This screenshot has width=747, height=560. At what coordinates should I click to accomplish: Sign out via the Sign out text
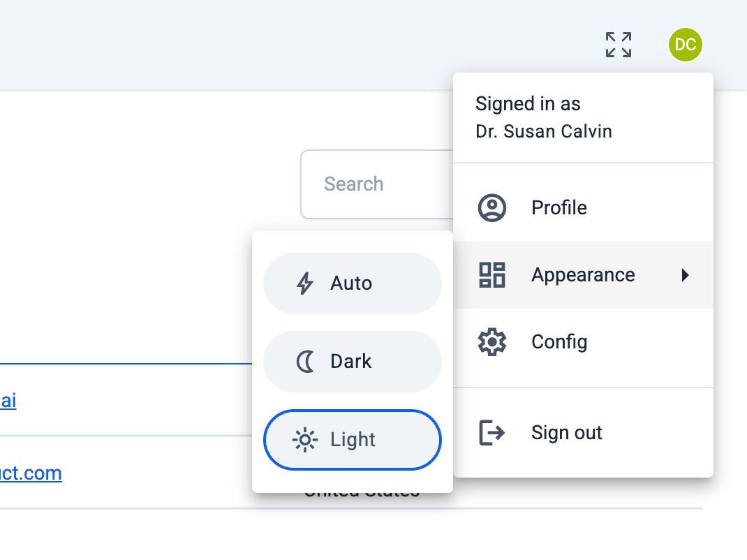(x=567, y=433)
